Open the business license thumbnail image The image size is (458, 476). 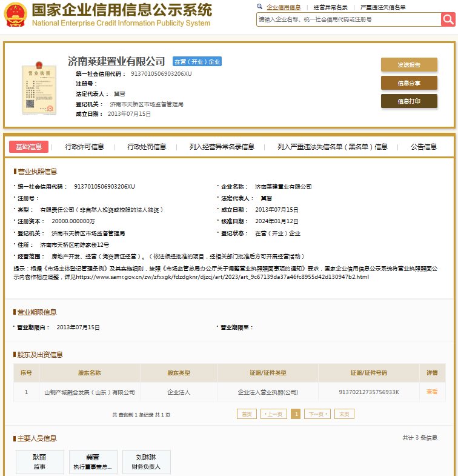pyautogui.click(x=39, y=88)
